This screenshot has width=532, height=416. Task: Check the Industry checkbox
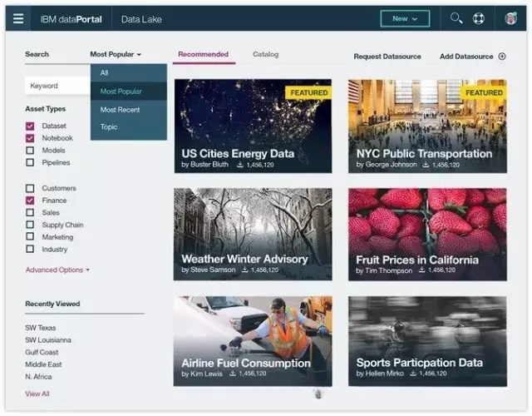click(30, 249)
